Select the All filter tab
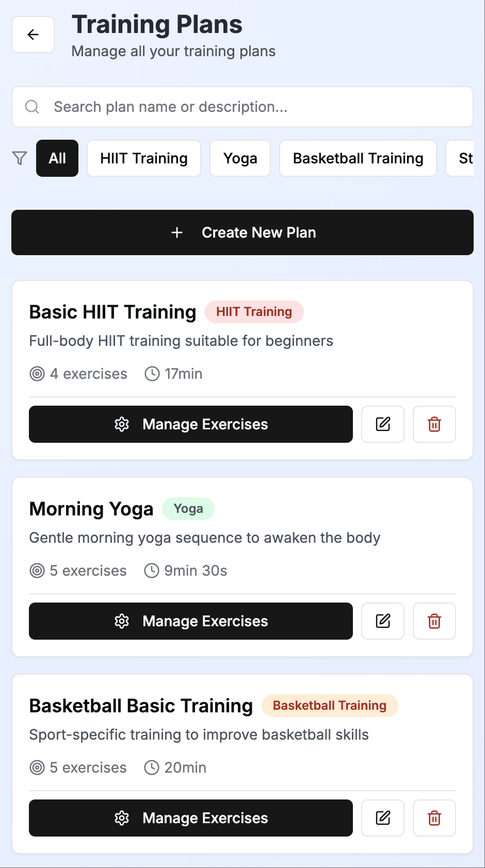The height and width of the screenshot is (868, 485). [x=57, y=158]
